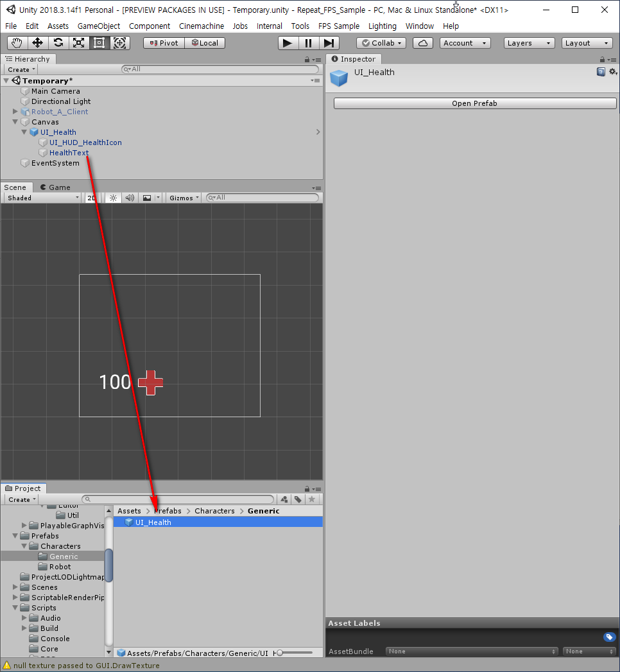
Task: Expand Robot_A_Client in Hierarchy
Action: click(x=15, y=112)
